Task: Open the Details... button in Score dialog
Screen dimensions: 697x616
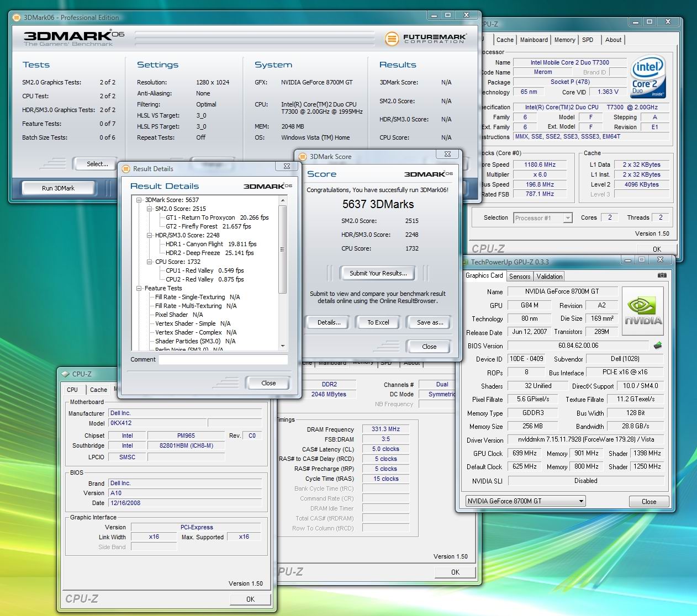Action: pyautogui.click(x=329, y=322)
